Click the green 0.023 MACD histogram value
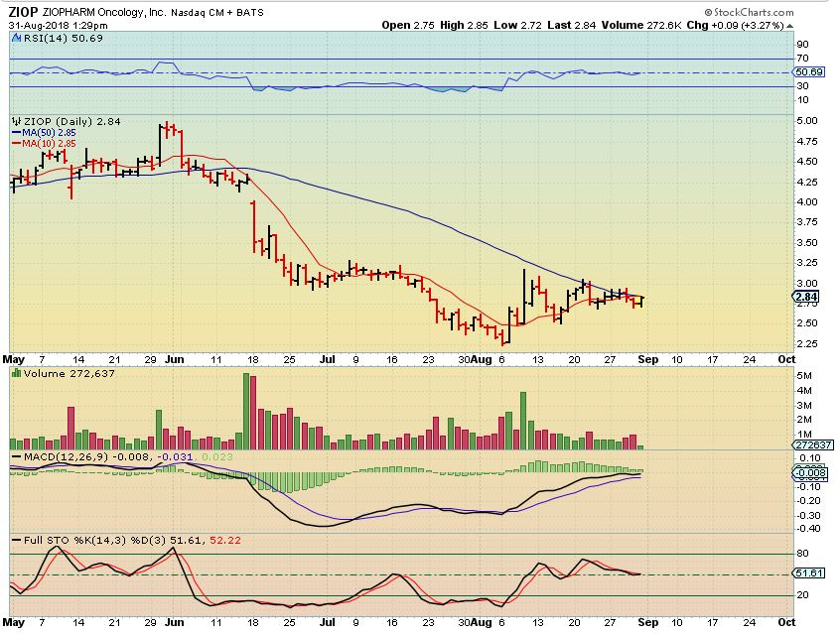840x634 pixels. (217, 457)
